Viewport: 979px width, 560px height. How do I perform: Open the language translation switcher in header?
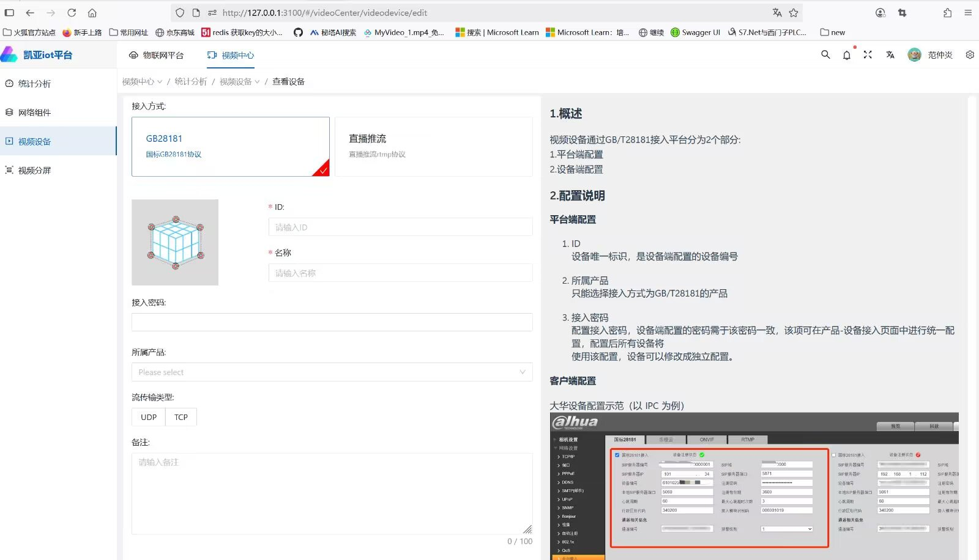890,55
